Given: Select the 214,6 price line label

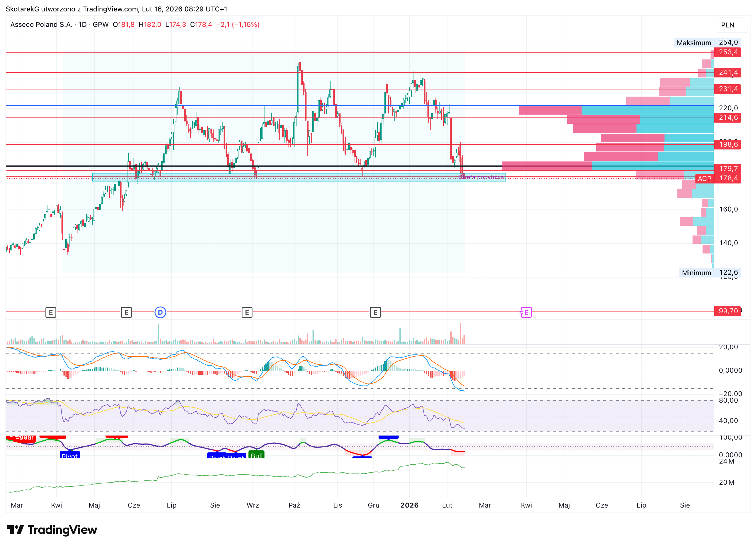Looking at the screenshot, I should point(728,117).
